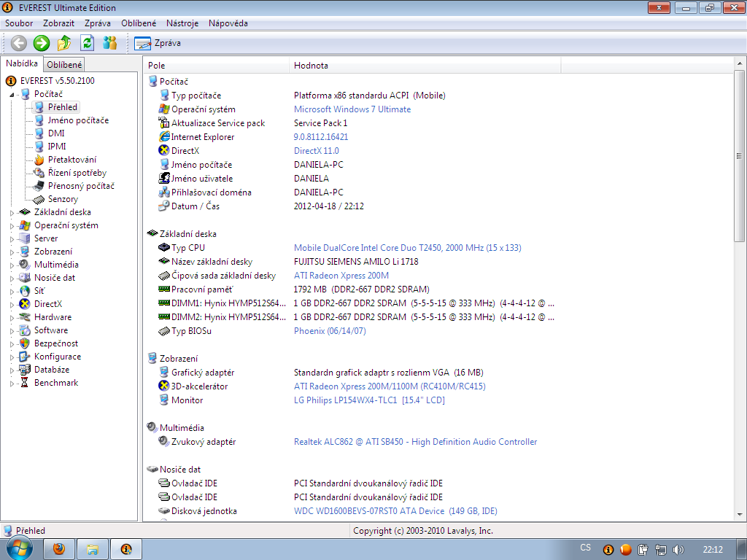Open the LG Philips LP154WX4-TLC1 monitor link
747x560 pixels.
(x=369, y=400)
